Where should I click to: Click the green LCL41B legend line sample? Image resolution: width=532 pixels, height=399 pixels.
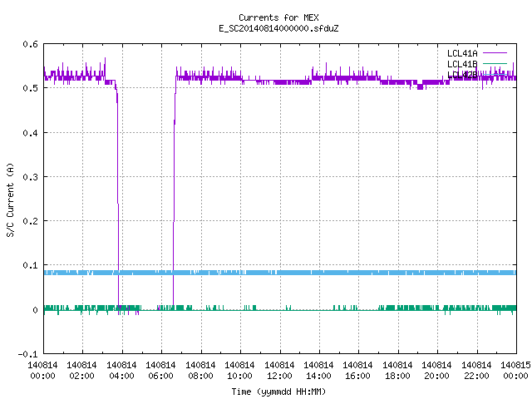coord(495,63)
